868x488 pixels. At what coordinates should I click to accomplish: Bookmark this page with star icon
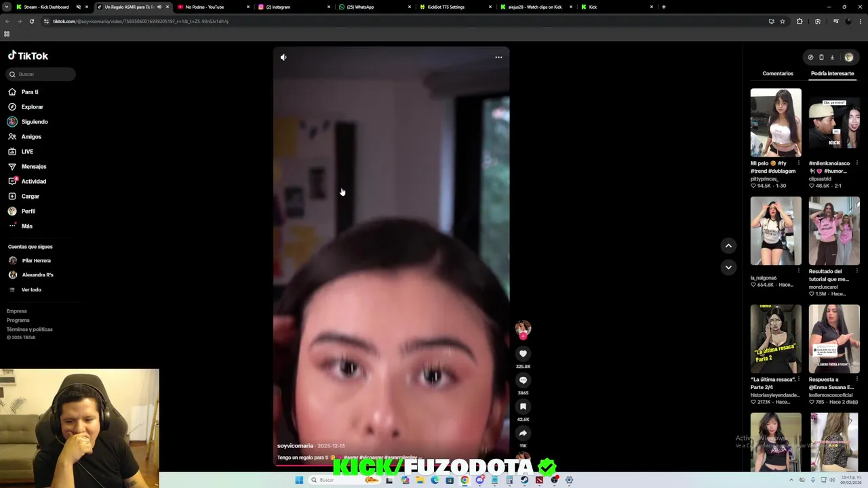(x=782, y=21)
